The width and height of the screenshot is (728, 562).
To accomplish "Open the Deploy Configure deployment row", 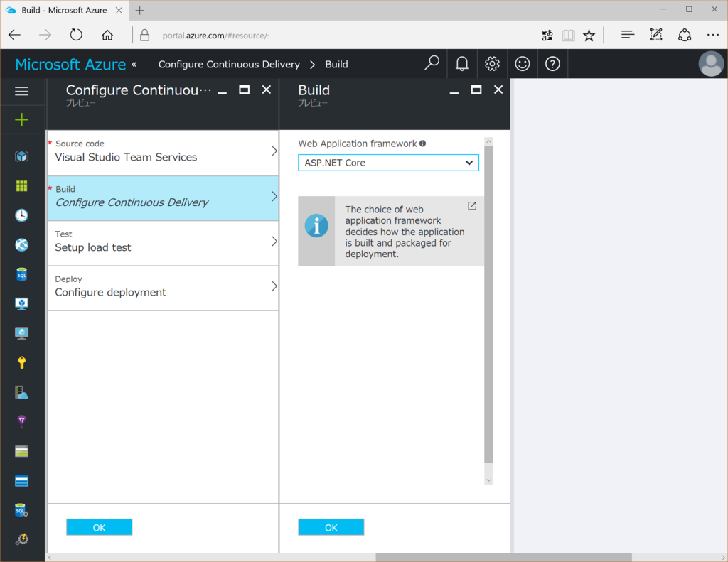I will point(163,288).
